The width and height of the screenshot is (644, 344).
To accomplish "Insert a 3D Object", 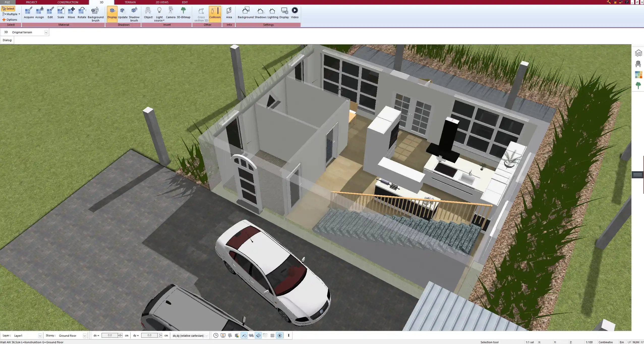I will pos(148,13).
